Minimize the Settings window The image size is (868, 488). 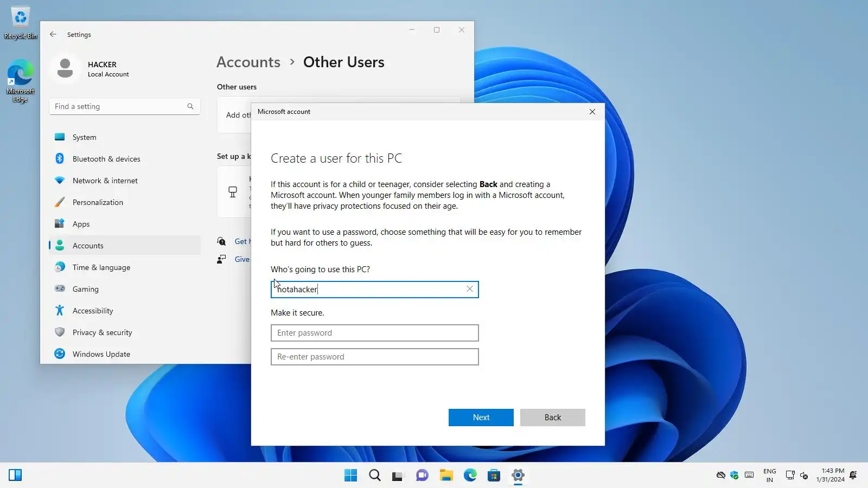coord(412,30)
